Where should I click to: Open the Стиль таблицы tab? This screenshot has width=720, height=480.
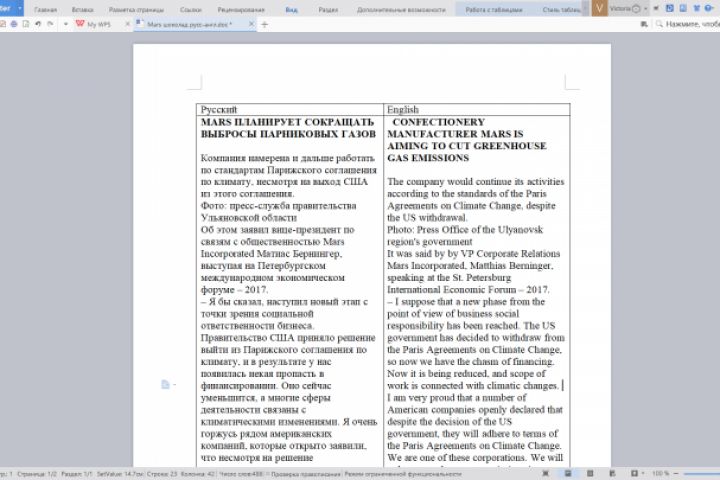[562, 10]
